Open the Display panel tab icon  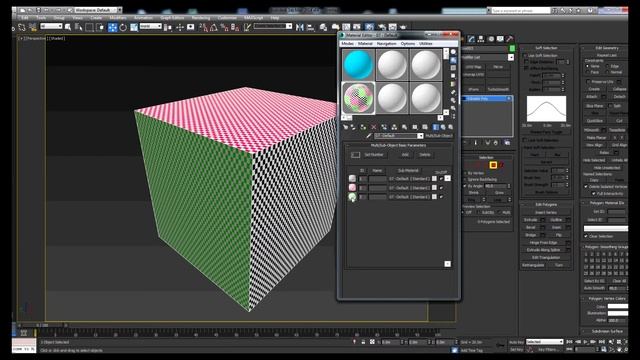500,39
